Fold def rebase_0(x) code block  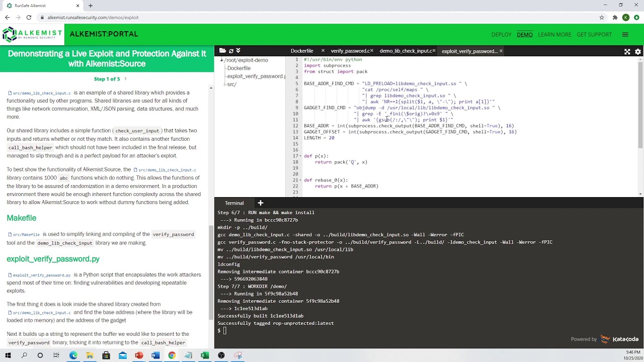point(301,180)
